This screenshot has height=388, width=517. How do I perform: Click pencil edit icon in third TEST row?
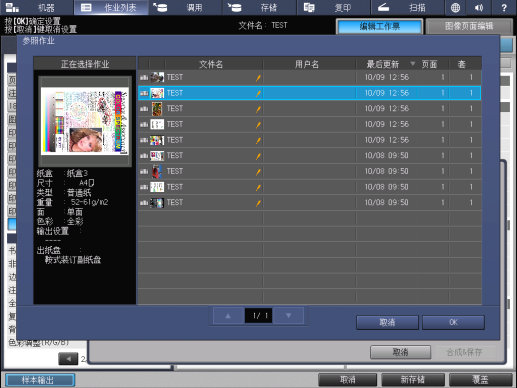(x=258, y=109)
